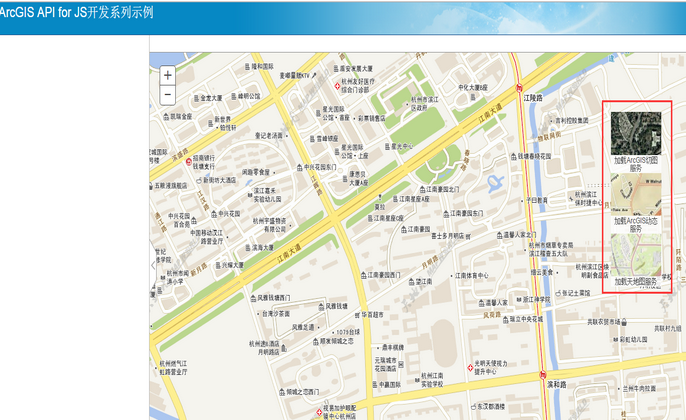Click the 隆和国际 map label
The width and height of the screenshot is (686, 420).
point(262,66)
